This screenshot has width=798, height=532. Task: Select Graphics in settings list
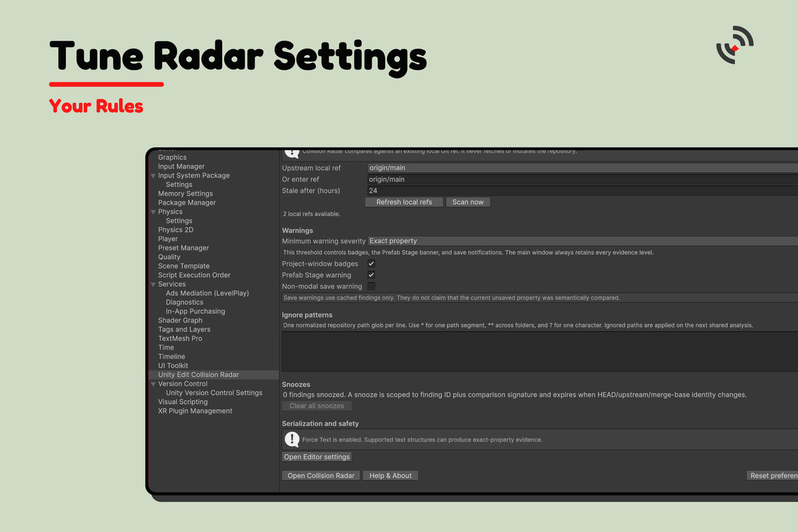point(172,158)
